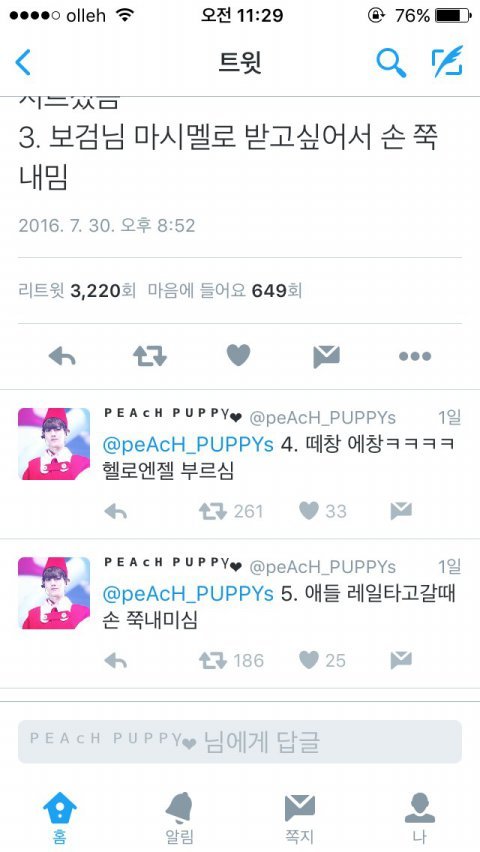The width and height of the screenshot is (480, 852).
Task: Reply to main tweet arrow icon
Action: 62,356
